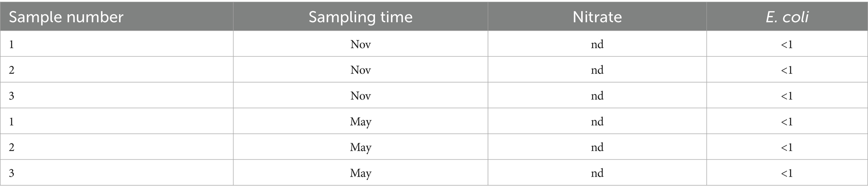Click the Nitrate column header
Screen dimensions: 868x193
click(x=597, y=17)
